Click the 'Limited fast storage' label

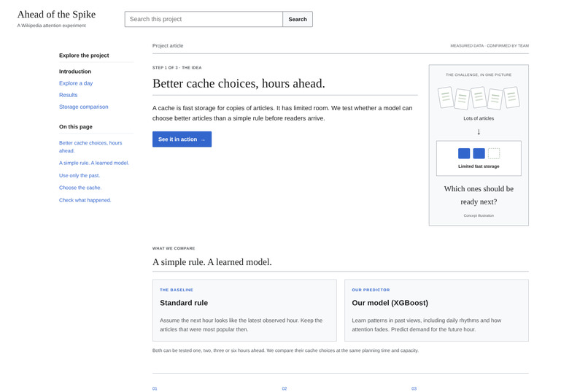click(x=479, y=166)
